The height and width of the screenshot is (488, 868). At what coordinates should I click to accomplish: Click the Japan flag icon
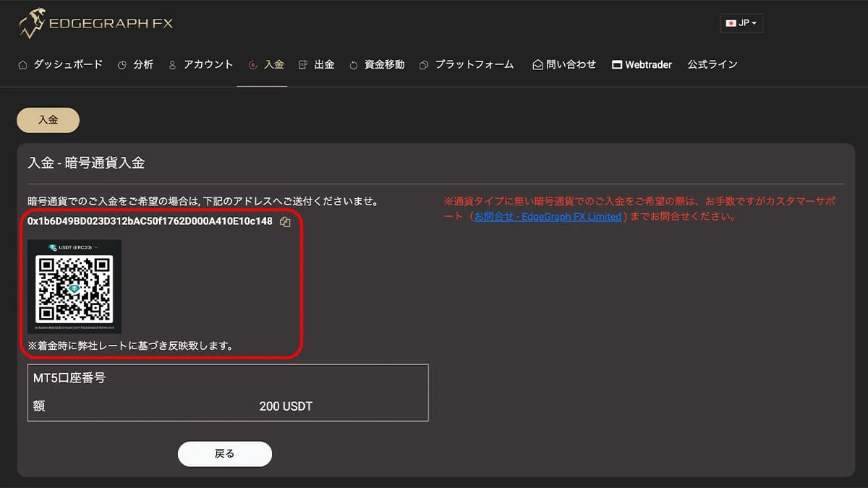pyautogui.click(x=731, y=23)
